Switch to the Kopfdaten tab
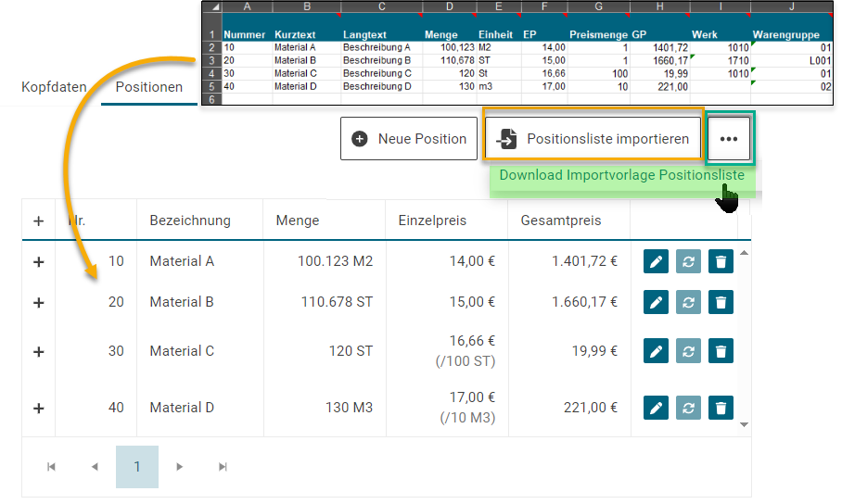 point(54,87)
